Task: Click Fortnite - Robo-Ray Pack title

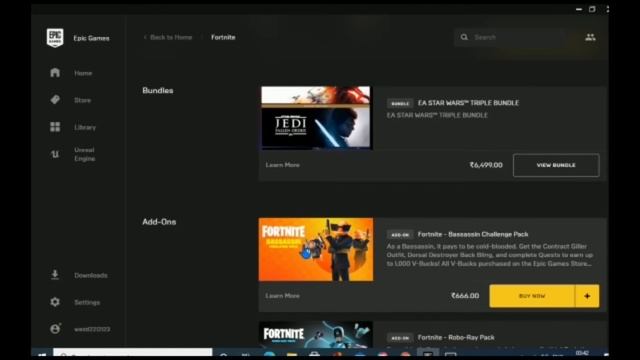Action: coord(456,338)
